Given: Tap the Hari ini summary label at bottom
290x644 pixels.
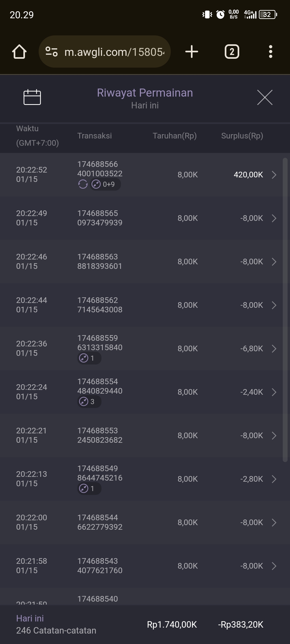Looking at the screenshot, I should click(30, 618).
